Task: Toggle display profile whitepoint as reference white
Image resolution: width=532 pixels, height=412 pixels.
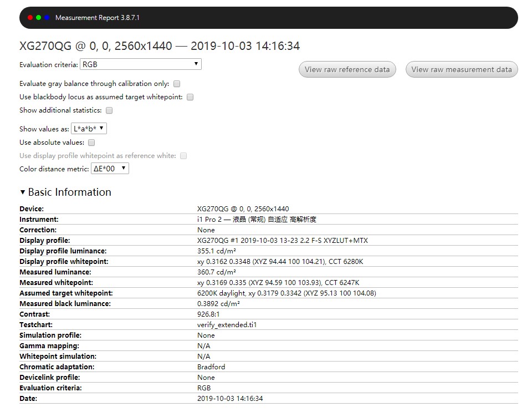Action: click(x=183, y=156)
